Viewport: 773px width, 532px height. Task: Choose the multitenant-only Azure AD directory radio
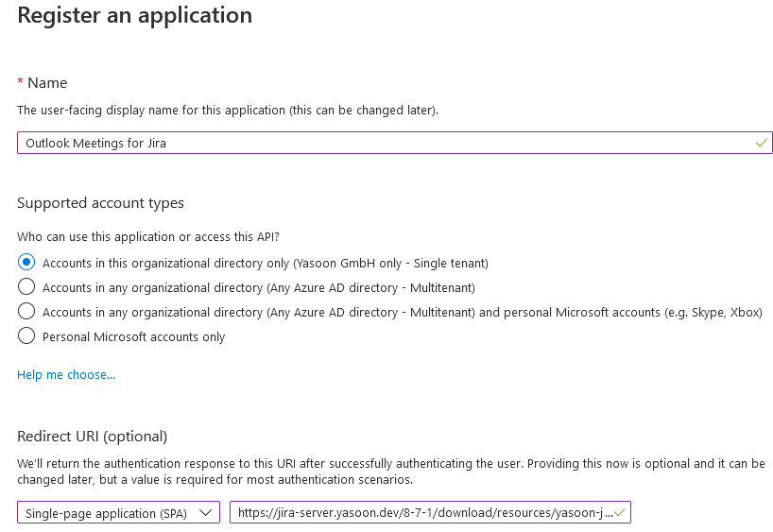(26, 287)
